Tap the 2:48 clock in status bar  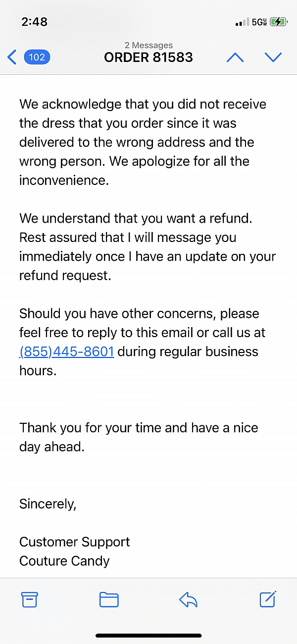click(x=35, y=22)
